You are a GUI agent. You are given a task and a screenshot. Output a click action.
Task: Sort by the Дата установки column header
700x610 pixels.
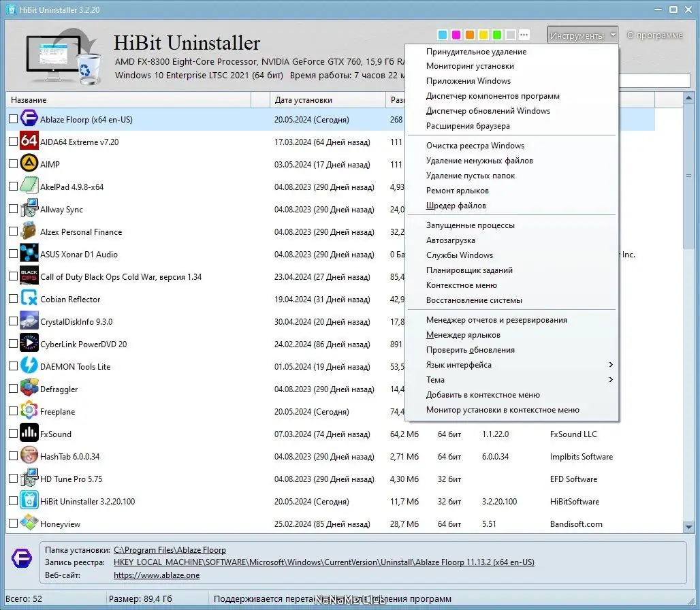328,100
